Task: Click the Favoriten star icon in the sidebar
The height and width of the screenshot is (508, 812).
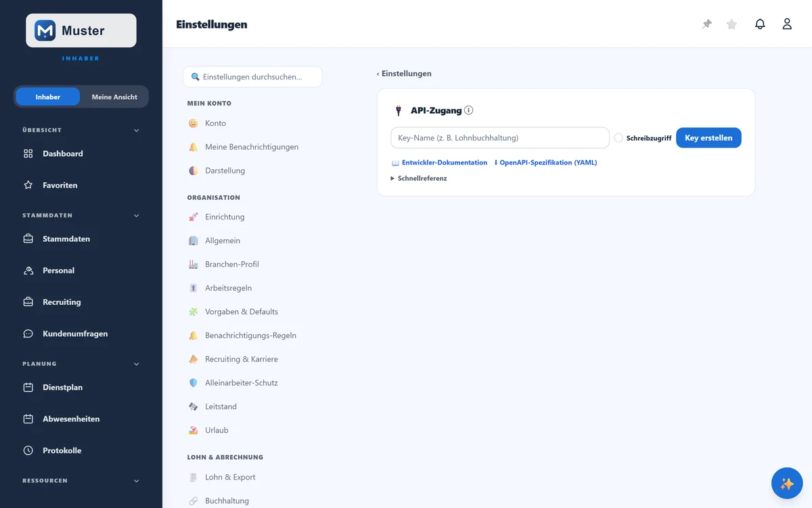Action: click(28, 185)
